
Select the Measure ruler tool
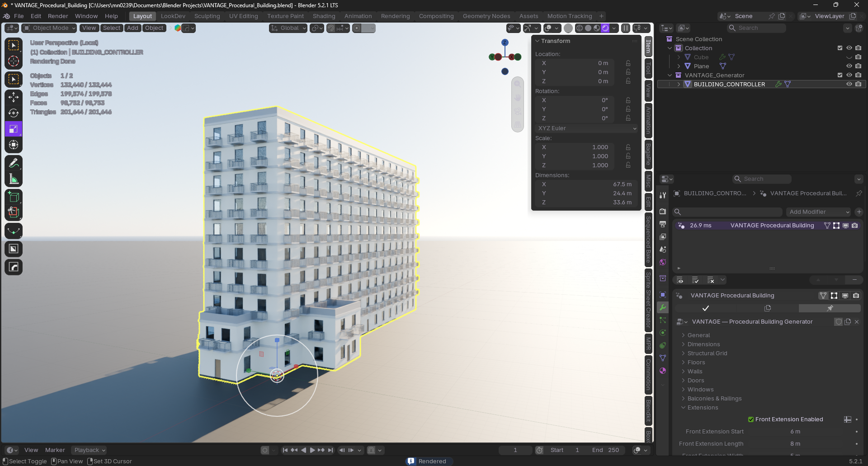[x=14, y=179]
